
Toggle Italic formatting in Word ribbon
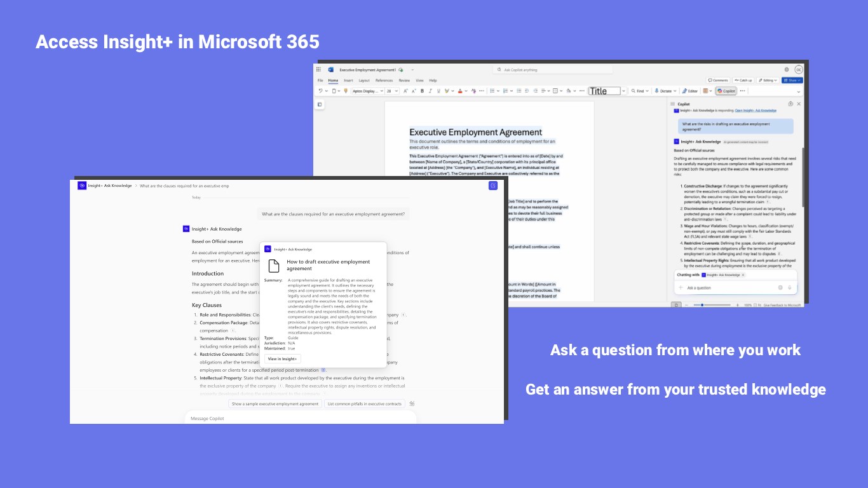point(430,91)
